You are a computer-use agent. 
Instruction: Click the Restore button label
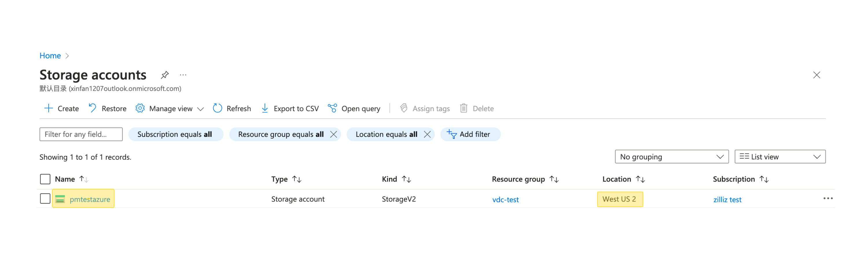pyautogui.click(x=114, y=108)
